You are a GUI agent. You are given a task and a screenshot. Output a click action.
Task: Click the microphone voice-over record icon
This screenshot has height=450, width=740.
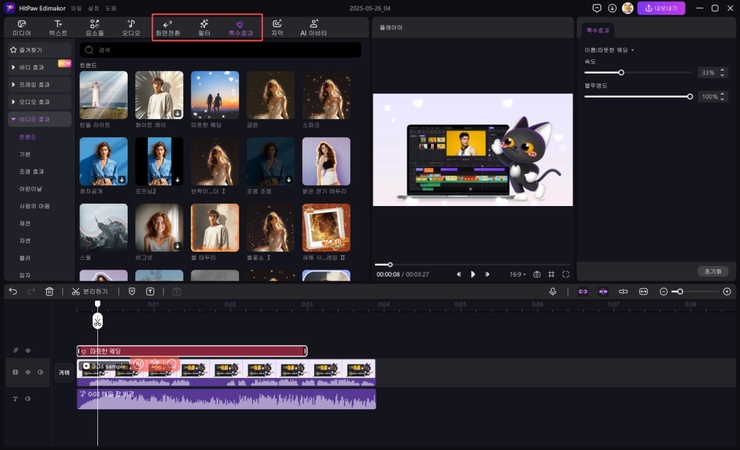(x=552, y=291)
